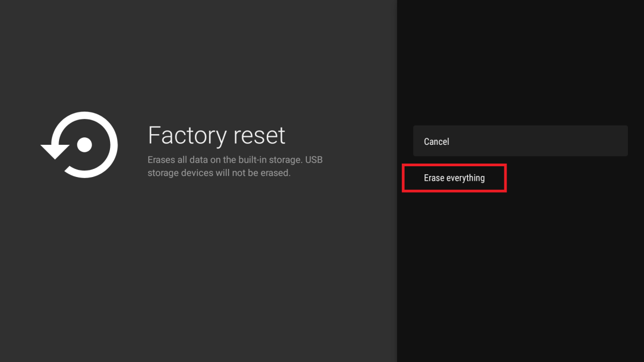
Task: Click the red-outlined Erase everything option
Action: (x=454, y=178)
